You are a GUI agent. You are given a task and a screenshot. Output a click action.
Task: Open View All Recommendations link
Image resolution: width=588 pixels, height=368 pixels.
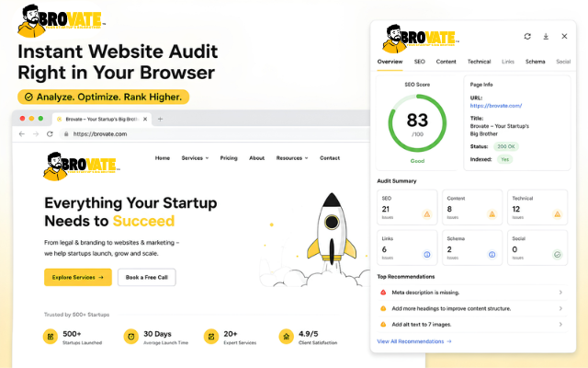(x=414, y=341)
